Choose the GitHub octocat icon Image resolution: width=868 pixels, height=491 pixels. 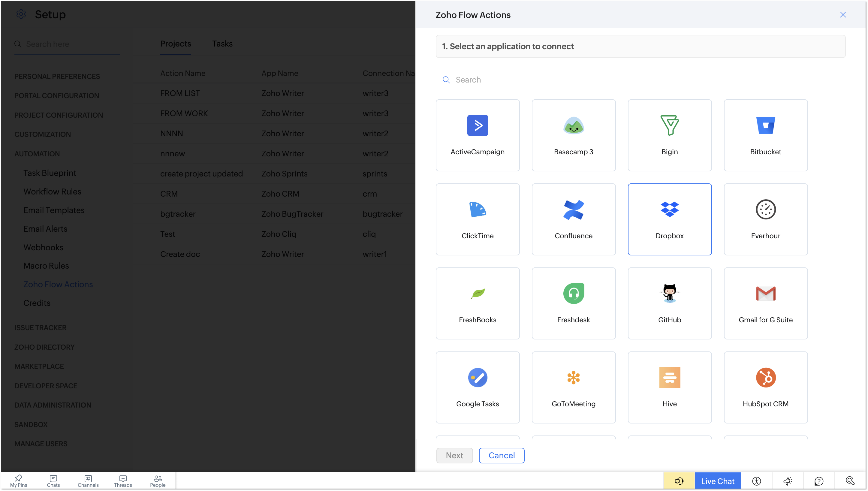(669, 293)
